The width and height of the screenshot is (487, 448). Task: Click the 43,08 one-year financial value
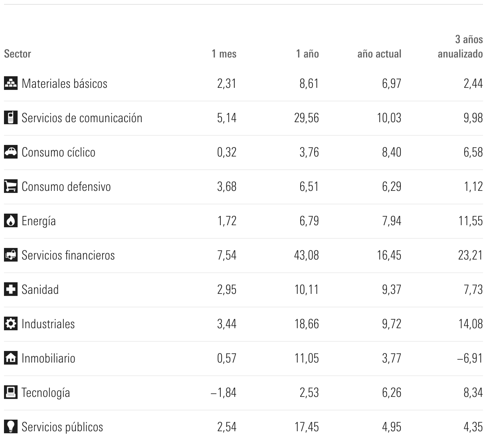pyautogui.click(x=307, y=255)
